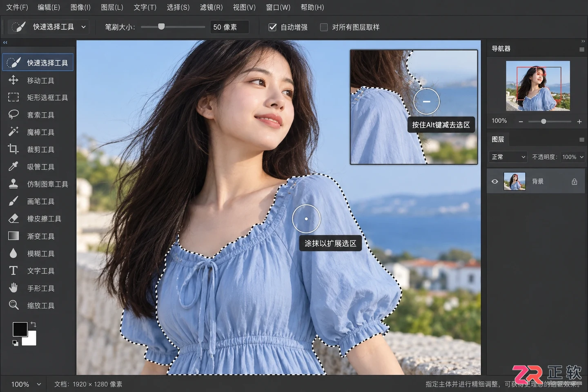Open the 选择(S) menu
Image resolution: width=588 pixels, height=392 pixels.
(178, 7)
